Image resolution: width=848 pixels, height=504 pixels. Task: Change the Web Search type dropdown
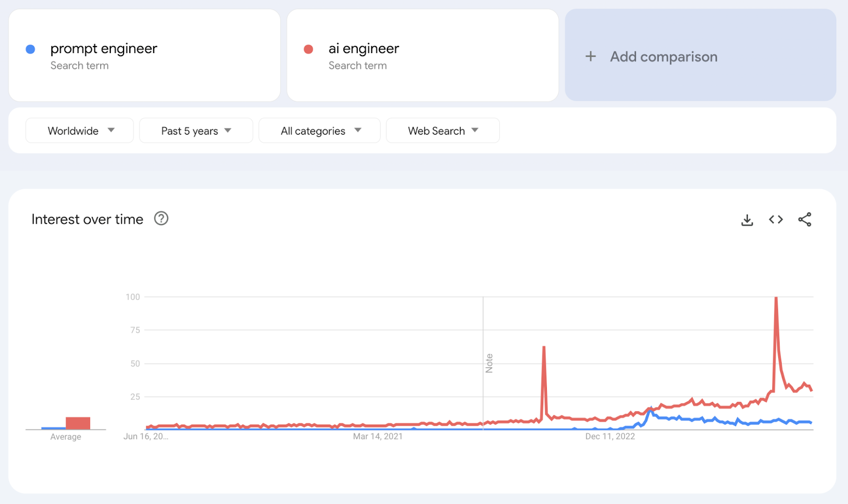click(443, 131)
